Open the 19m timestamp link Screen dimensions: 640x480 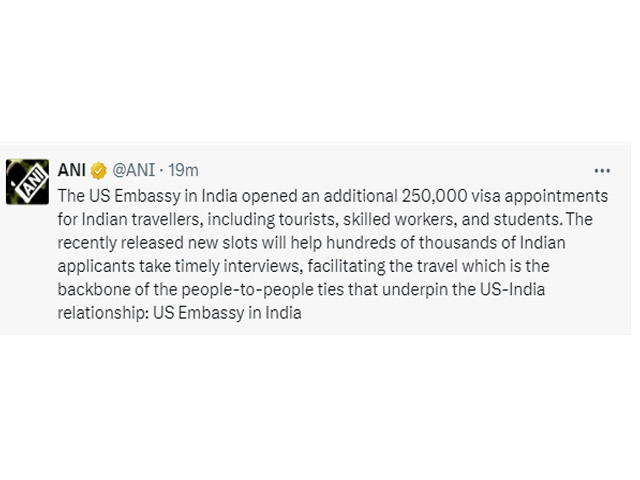[184, 170]
